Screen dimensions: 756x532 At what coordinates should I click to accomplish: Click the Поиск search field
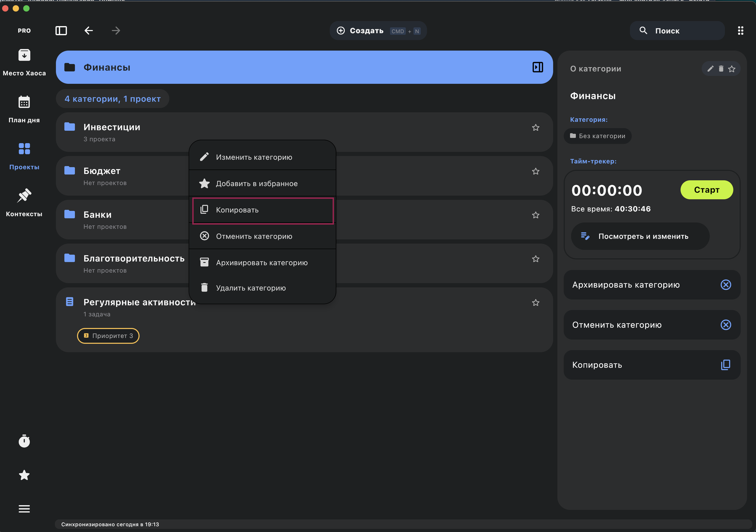point(677,31)
